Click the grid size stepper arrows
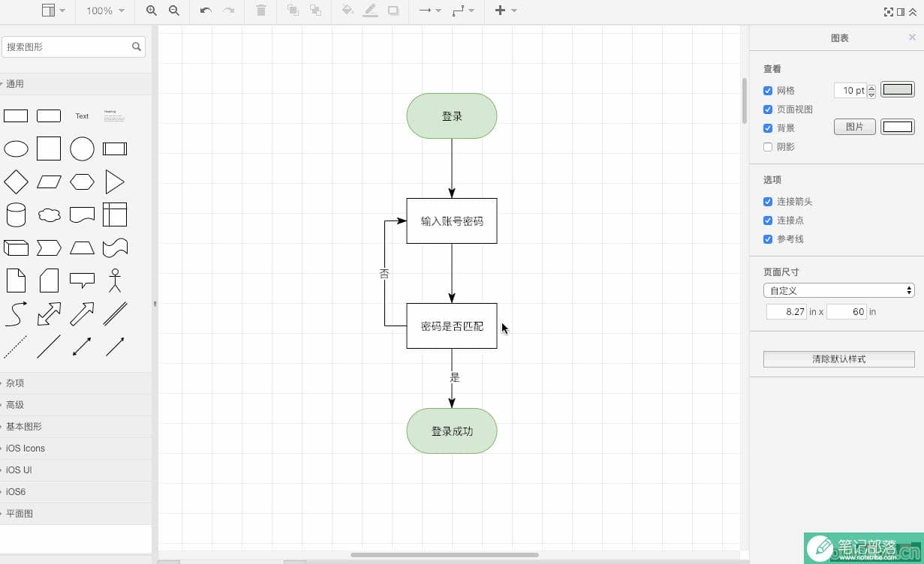The width and height of the screenshot is (924, 564). pyautogui.click(x=871, y=91)
